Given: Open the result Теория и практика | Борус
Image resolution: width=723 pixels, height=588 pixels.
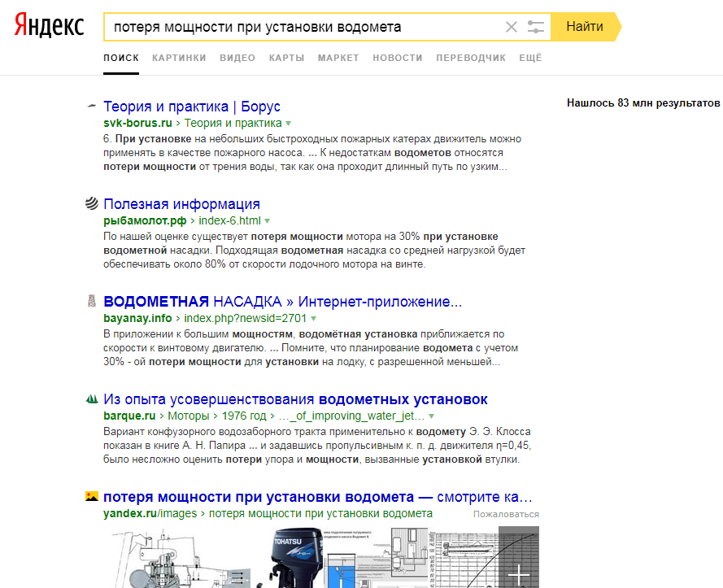Looking at the screenshot, I should point(192,107).
